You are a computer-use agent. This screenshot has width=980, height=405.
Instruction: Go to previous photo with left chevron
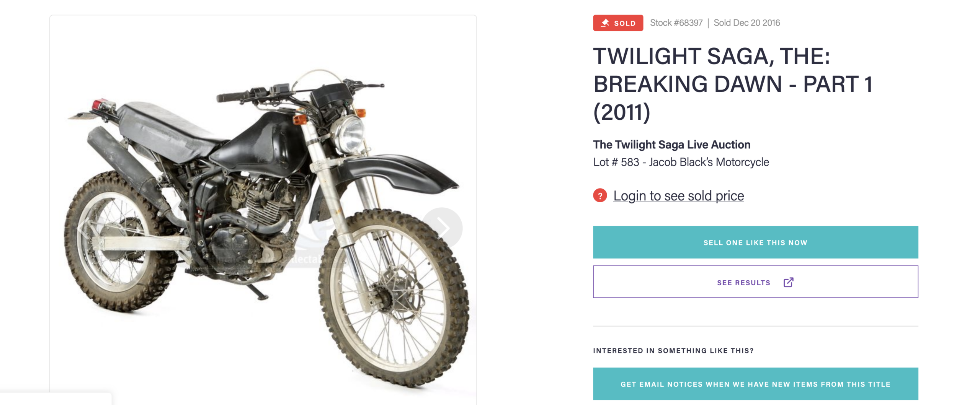84,228
